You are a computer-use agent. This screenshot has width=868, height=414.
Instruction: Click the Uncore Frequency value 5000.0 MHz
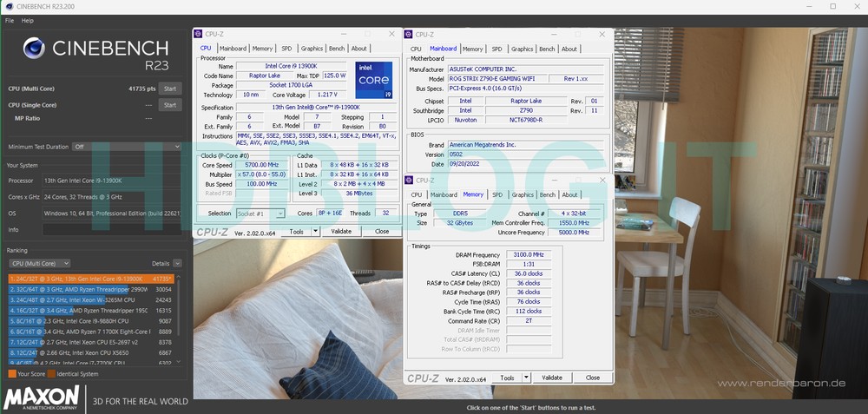pos(574,233)
